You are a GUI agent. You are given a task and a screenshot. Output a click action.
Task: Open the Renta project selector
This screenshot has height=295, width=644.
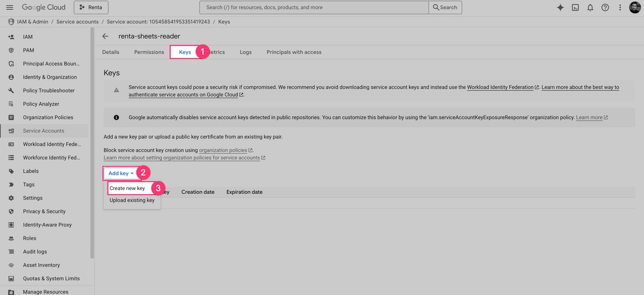point(91,7)
